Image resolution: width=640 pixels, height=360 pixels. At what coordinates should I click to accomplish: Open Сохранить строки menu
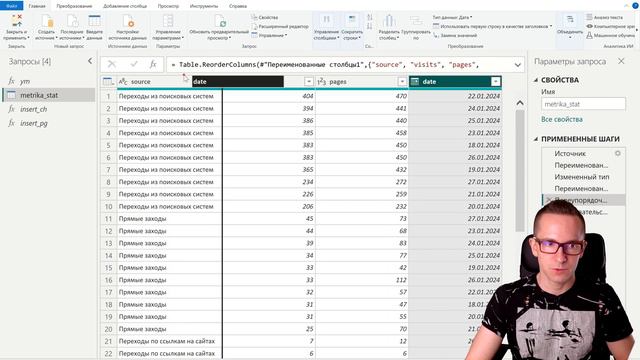click(x=352, y=27)
